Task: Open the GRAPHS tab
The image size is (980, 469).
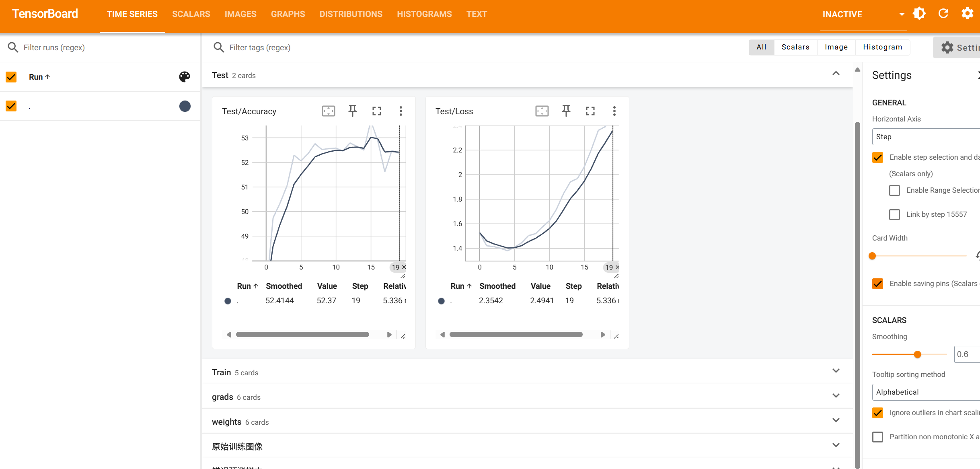Action: [288, 14]
